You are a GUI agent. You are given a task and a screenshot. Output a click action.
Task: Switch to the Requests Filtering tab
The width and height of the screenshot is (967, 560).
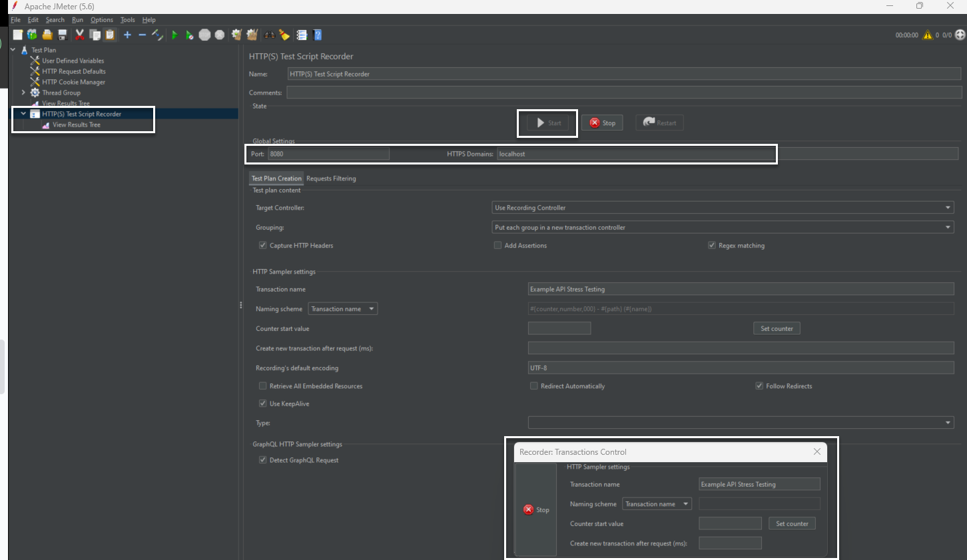tap(331, 178)
